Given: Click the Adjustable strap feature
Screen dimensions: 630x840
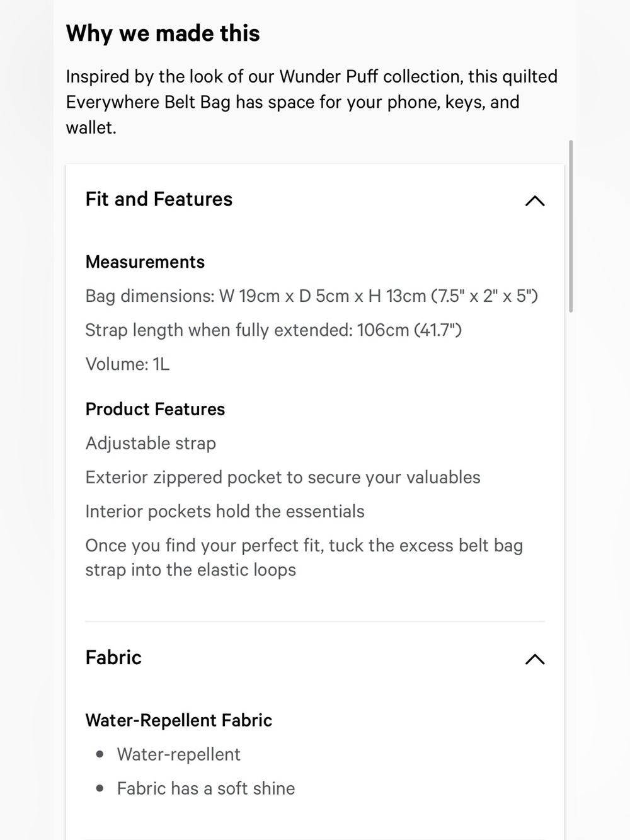Looking at the screenshot, I should [x=151, y=444].
